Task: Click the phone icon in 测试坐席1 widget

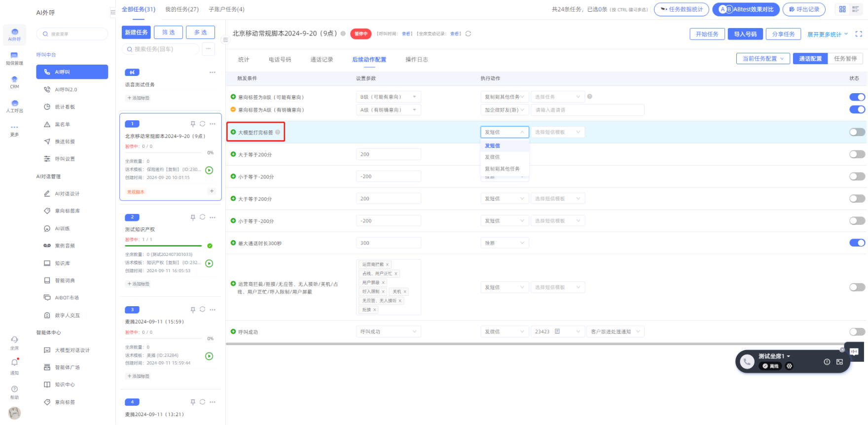Action: click(747, 362)
